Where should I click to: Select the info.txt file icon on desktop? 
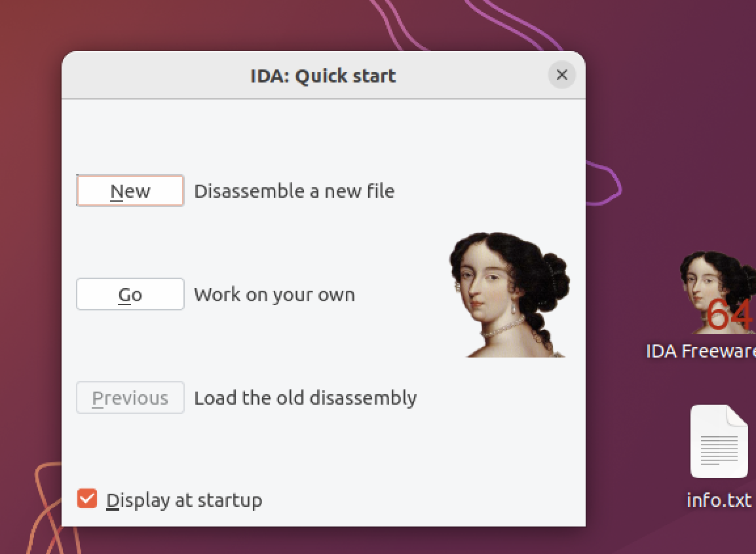719,441
